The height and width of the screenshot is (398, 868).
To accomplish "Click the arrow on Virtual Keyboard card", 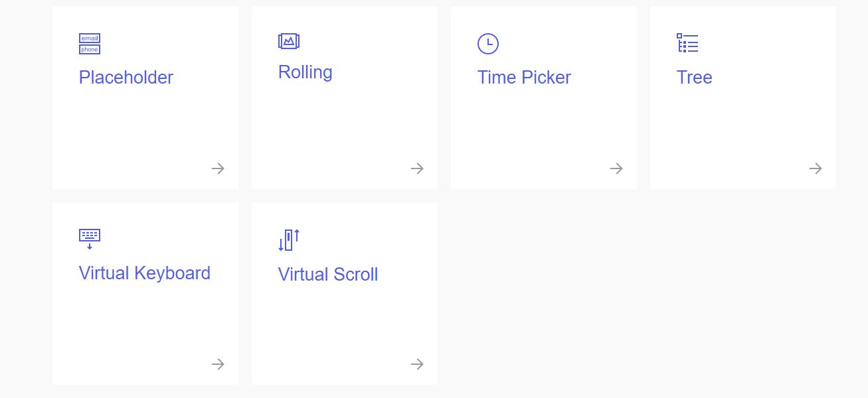I will (218, 364).
